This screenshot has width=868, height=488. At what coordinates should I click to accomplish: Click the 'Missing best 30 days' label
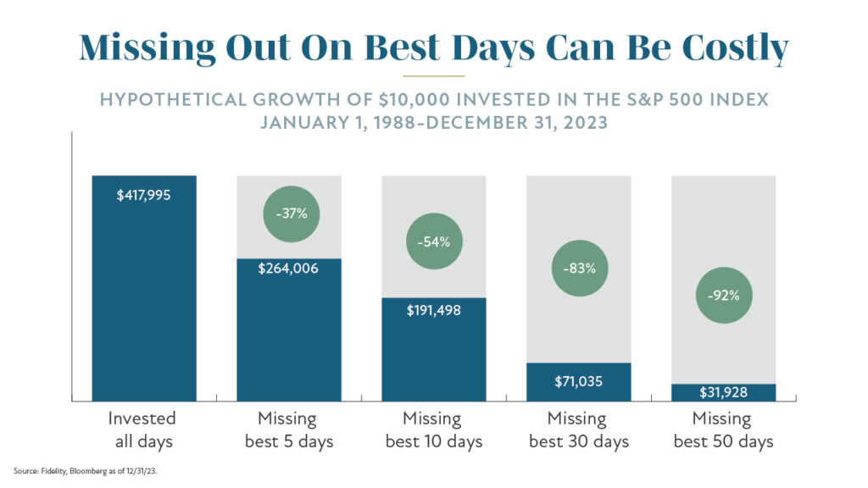click(x=578, y=430)
